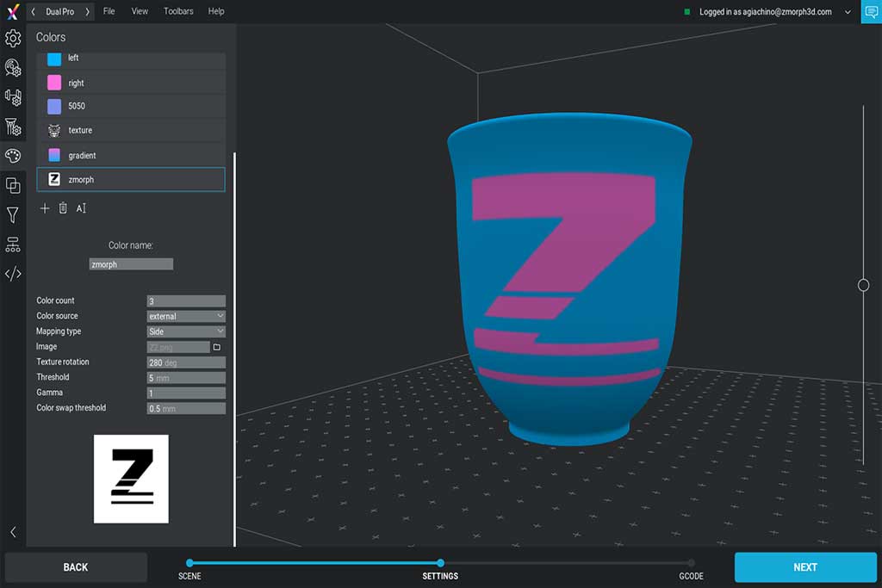Image resolution: width=882 pixels, height=588 pixels.
Task: Expand the Mapping type dropdown
Action: pos(186,331)
